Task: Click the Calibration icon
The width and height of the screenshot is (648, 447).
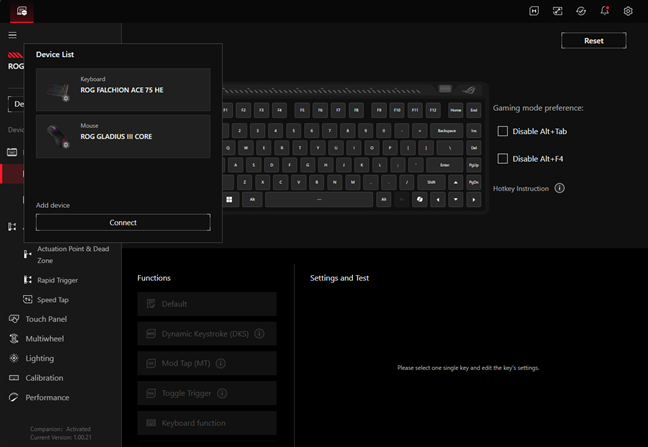Action: [14, 378]
